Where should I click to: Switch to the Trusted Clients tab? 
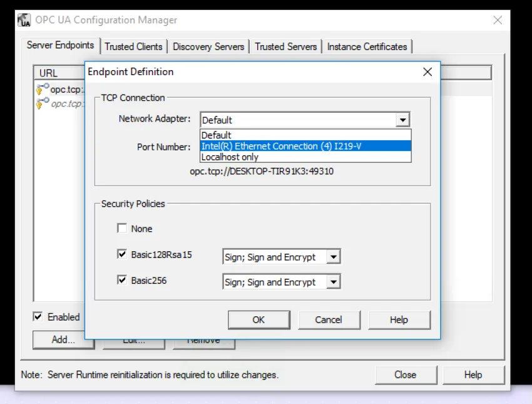[133, 46]
